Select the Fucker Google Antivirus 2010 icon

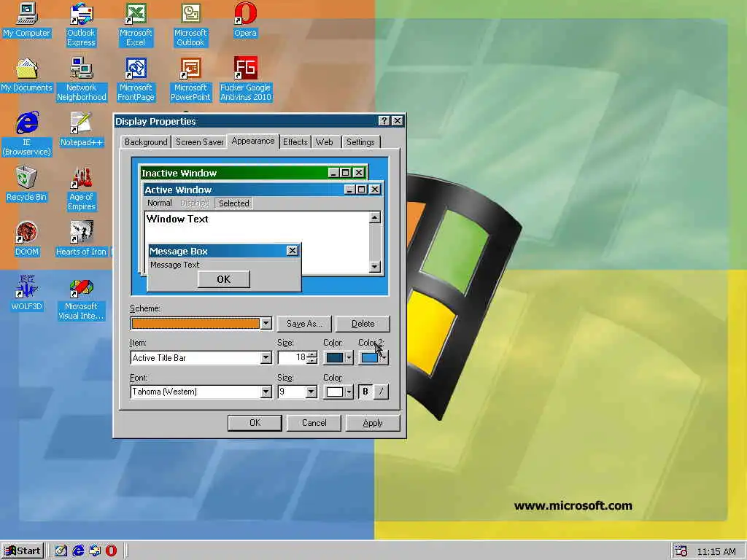(x=245, y=79)
